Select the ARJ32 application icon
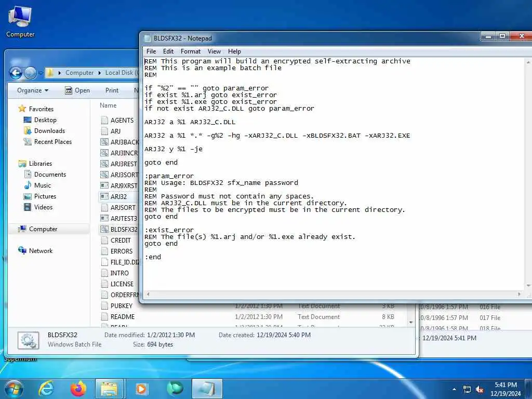The width and height of the screenshot is (532, 399). [x=104, y=196]
